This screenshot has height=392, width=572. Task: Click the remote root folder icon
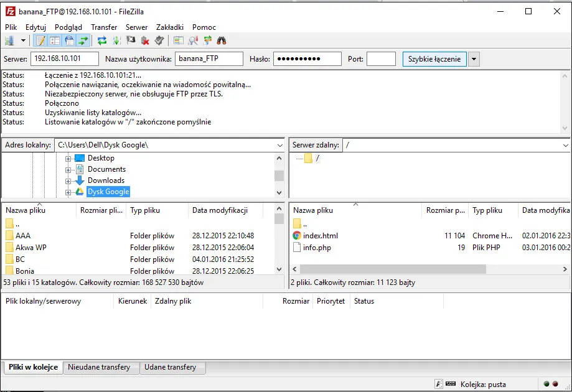(x=309, y=158)
